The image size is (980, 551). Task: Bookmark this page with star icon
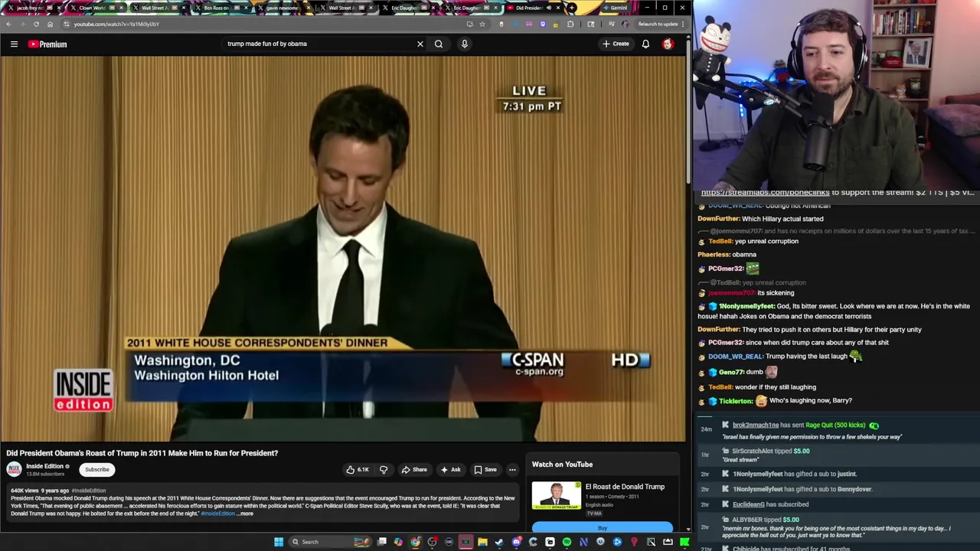[482, 24]
